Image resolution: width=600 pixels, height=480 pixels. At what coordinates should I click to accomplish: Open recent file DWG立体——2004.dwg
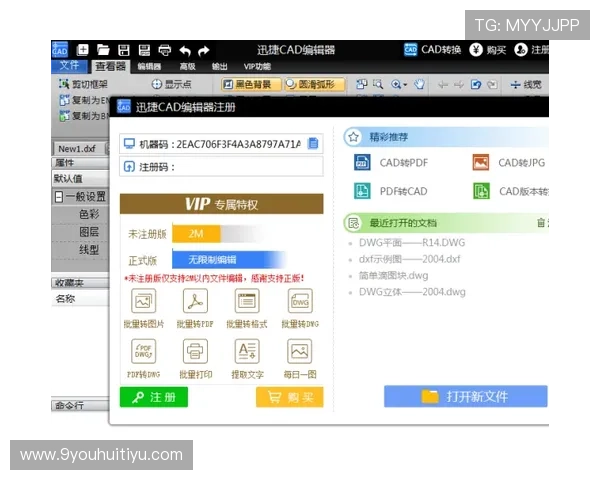pyautogui.click(x=412, y=292)
